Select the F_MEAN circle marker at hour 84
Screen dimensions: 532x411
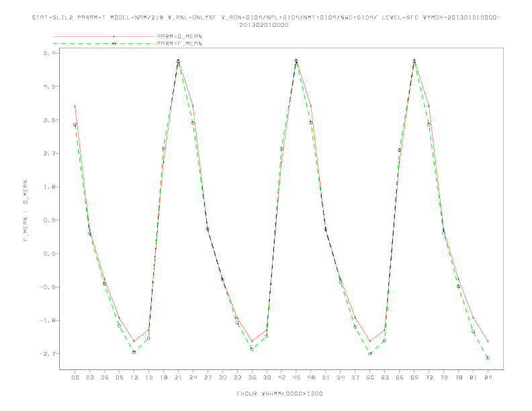pyautogui.click(x=488, y=359)
